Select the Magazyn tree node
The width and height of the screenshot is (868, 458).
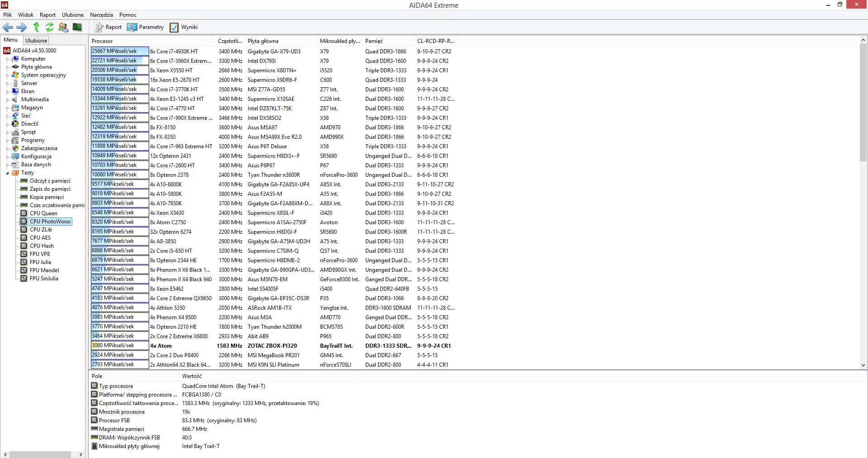32,108
